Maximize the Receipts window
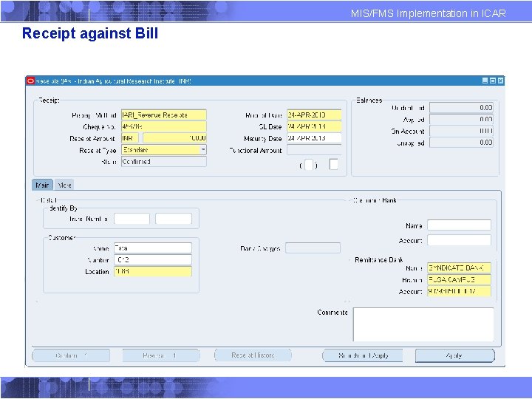The image size is (532, 399). click(x=493, y=81)
